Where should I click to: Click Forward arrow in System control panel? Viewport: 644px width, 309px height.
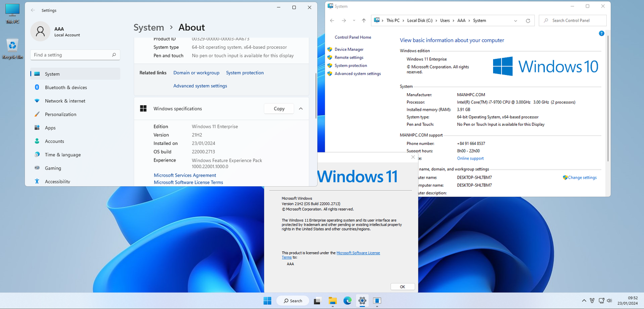coord(344,21)
